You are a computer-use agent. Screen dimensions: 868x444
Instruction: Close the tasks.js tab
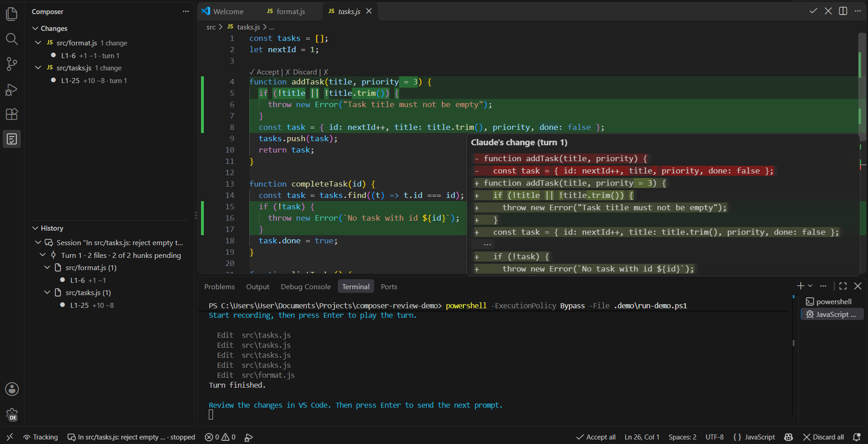(x=369, y=11)
